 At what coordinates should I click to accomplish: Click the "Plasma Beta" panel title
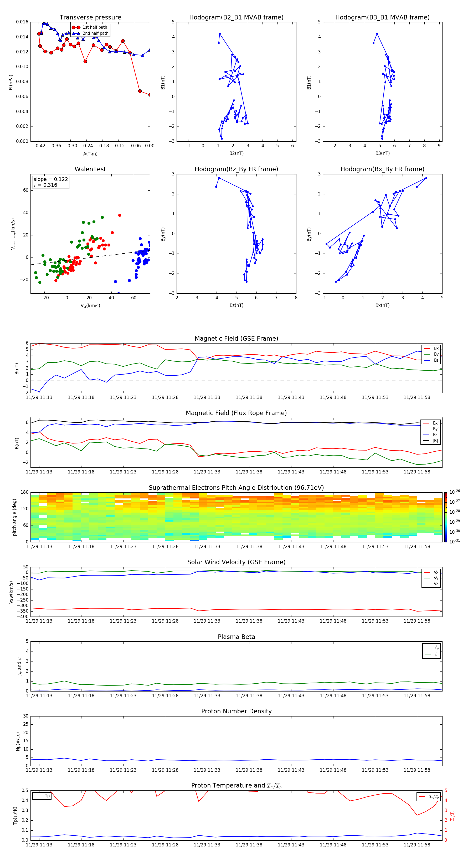coord(236,637)
